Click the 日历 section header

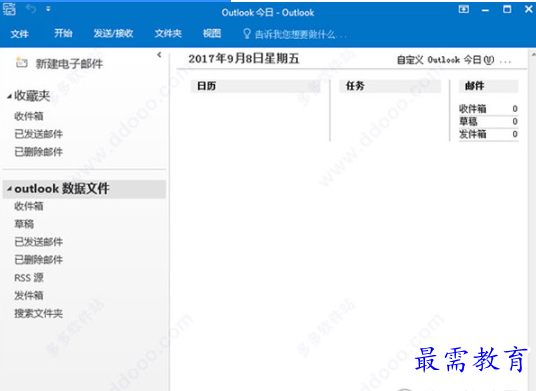click(x=255, y=86)
